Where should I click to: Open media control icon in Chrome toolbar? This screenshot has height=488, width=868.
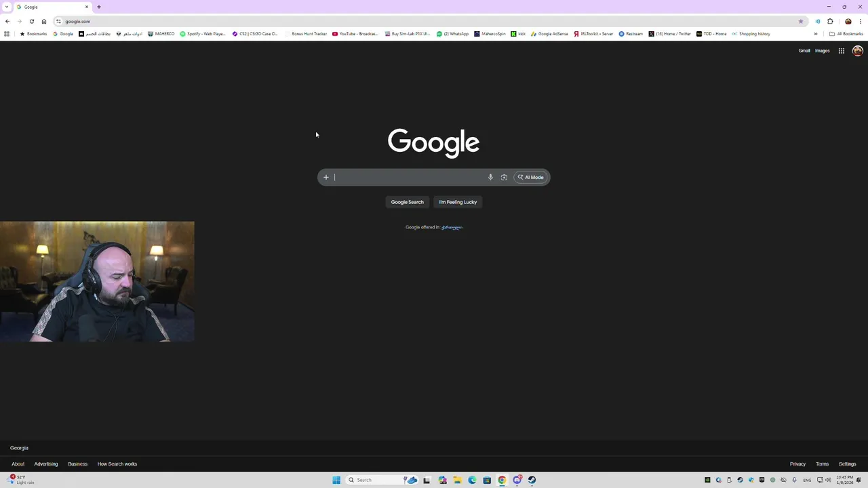(x=817, y=22)
